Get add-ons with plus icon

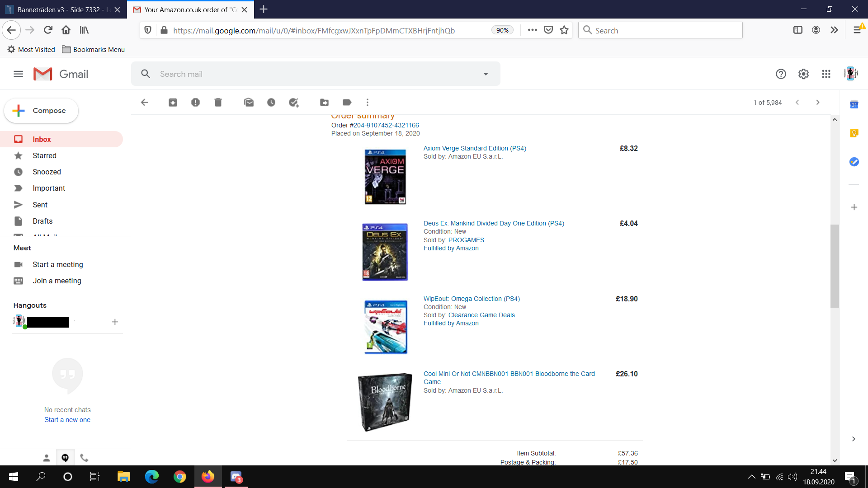click(854, 207)
